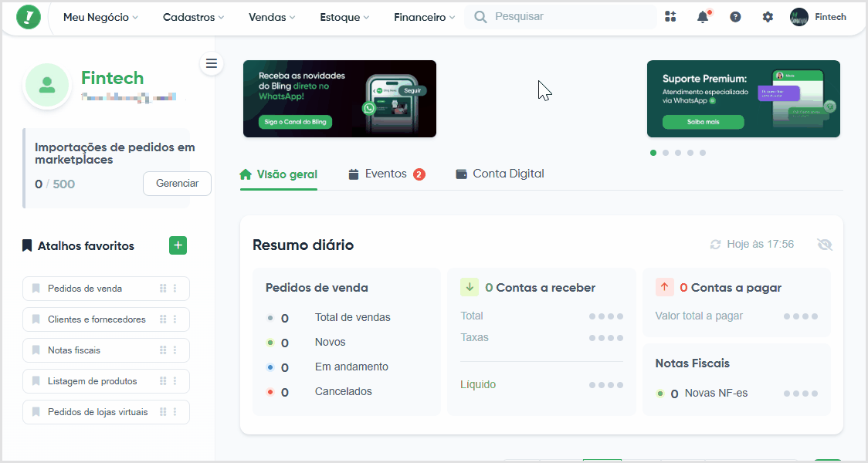Click the Fintech heading in sidebar
Viewport: 868px width, 463px height.
click(x=113, y=78)
